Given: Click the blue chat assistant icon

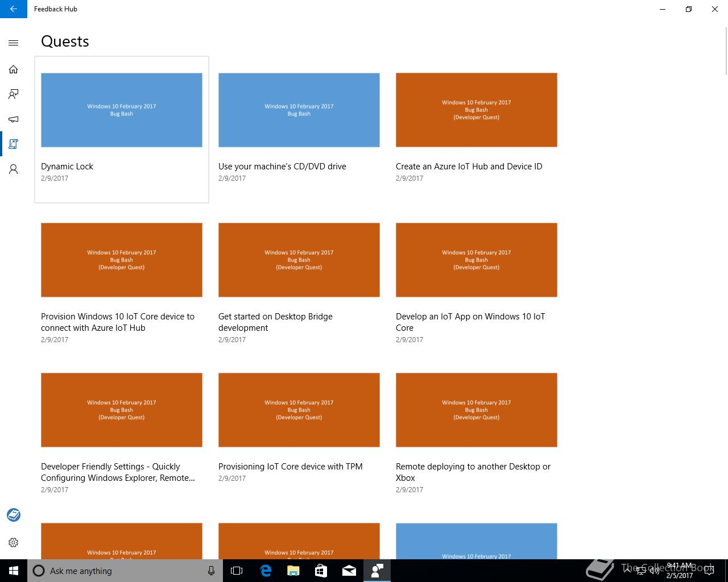Looking at the screenshot, I should tap(14, 515).
